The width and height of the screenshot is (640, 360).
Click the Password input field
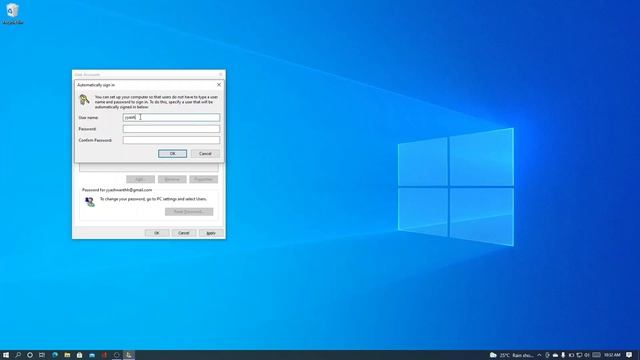[171, 129]
